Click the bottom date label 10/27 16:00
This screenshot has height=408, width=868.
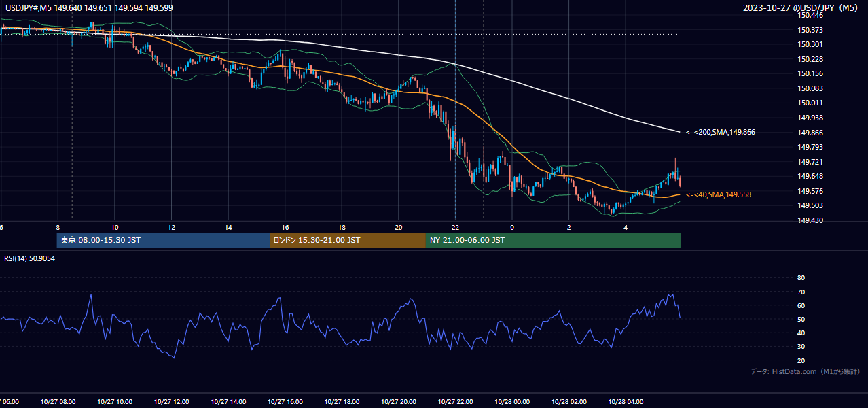click(285, 402)
